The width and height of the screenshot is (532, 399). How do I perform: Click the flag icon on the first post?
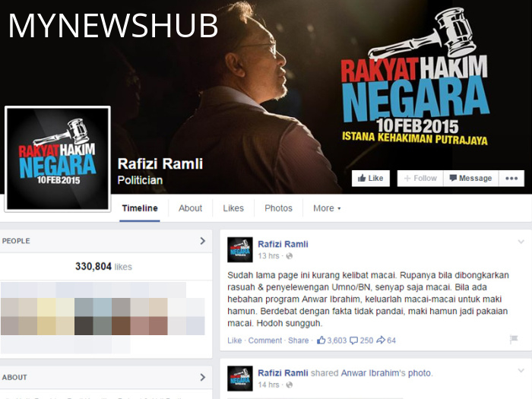(514, 340)
